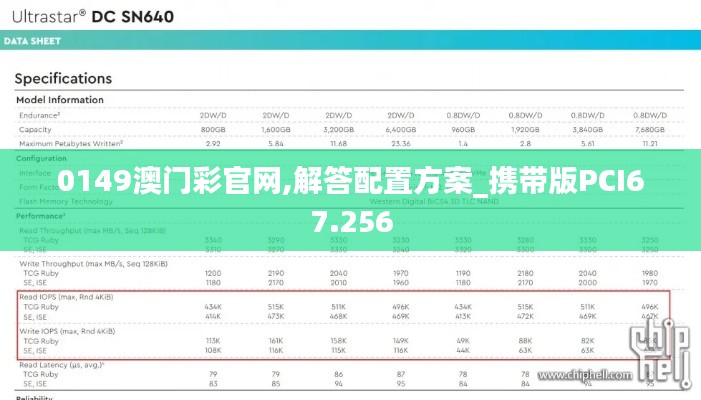Select the '5.84' petabytes written value
The image size is (701, 400).
[276, 144]
